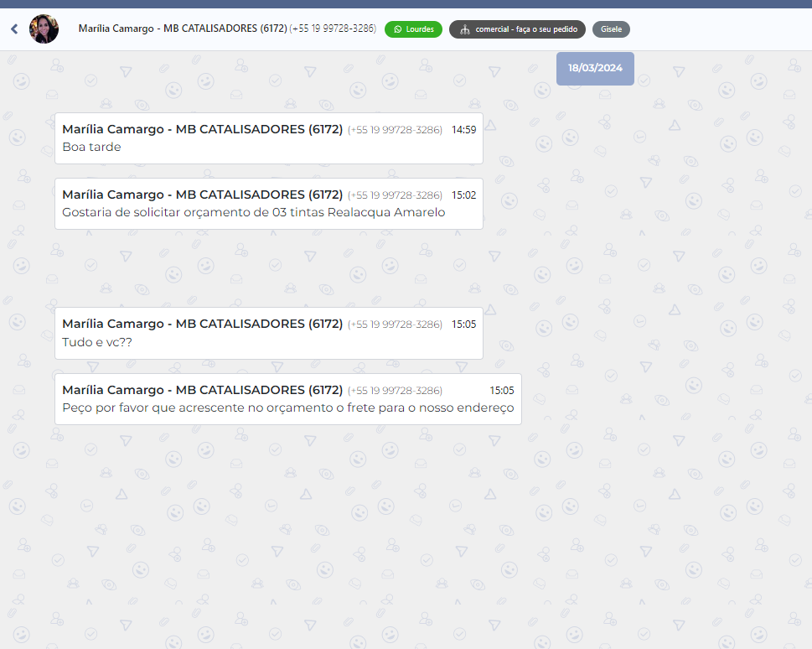Image resolution: width=812 pixels, height=649 pixels.
Task: Select the 'Boa tarde' message text
Action: (91, 148)
